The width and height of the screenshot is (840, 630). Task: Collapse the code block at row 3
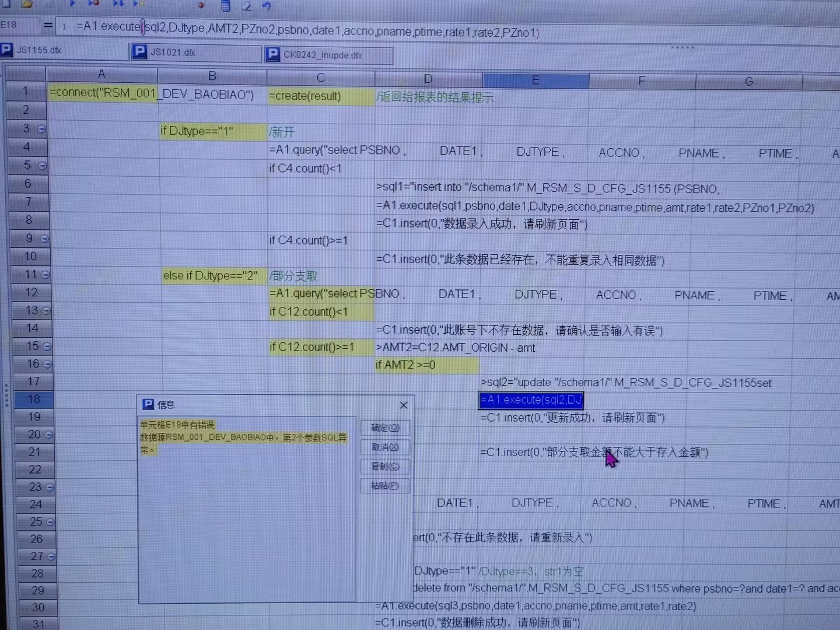coord(41,129)
